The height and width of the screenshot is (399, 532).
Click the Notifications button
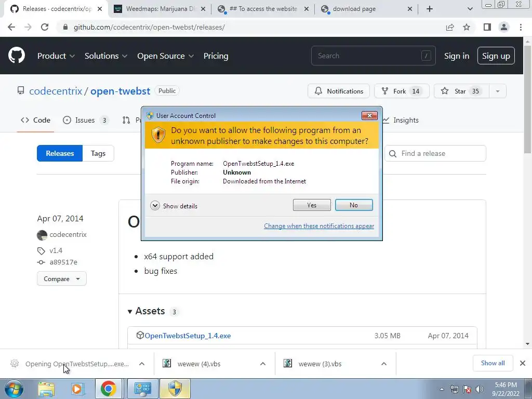(339, 91)
